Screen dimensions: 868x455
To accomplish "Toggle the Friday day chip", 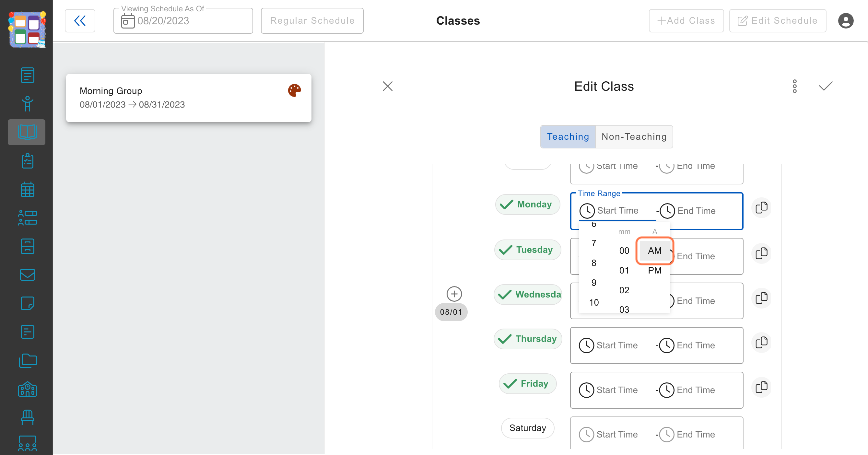I will [527, 384].
